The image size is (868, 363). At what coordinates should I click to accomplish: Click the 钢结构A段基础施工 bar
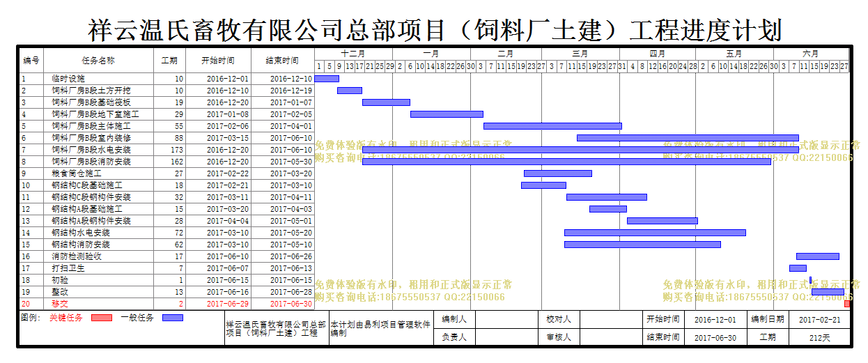point(608,209)
